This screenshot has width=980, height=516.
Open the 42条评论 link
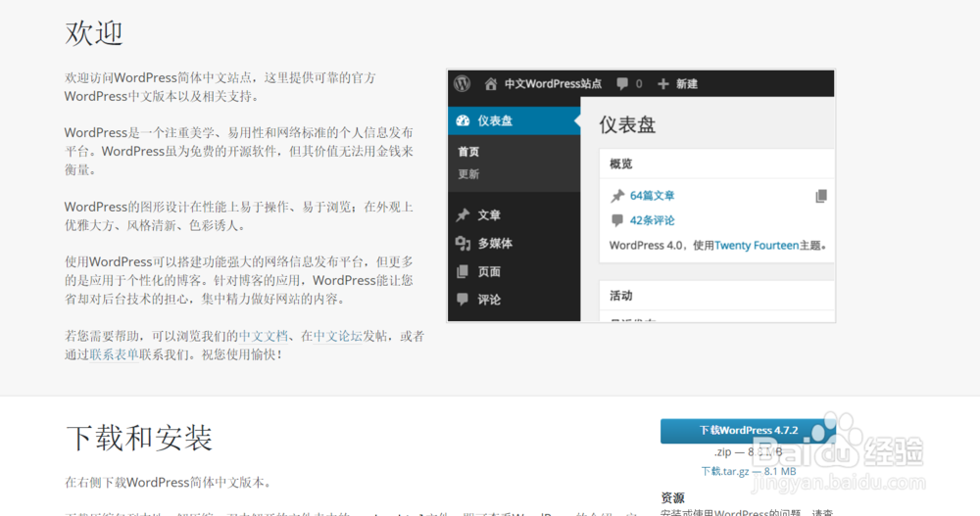(x=653, y=220)
